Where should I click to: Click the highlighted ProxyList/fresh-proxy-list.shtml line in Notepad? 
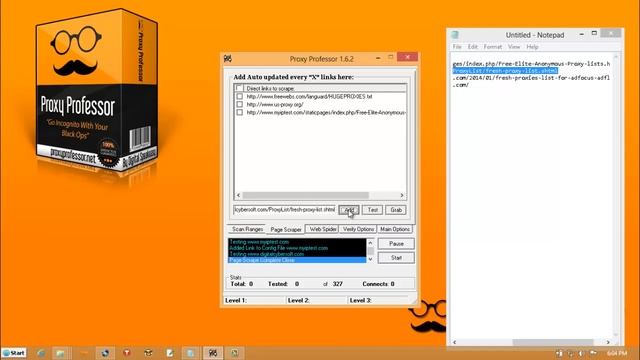[505, 71]
